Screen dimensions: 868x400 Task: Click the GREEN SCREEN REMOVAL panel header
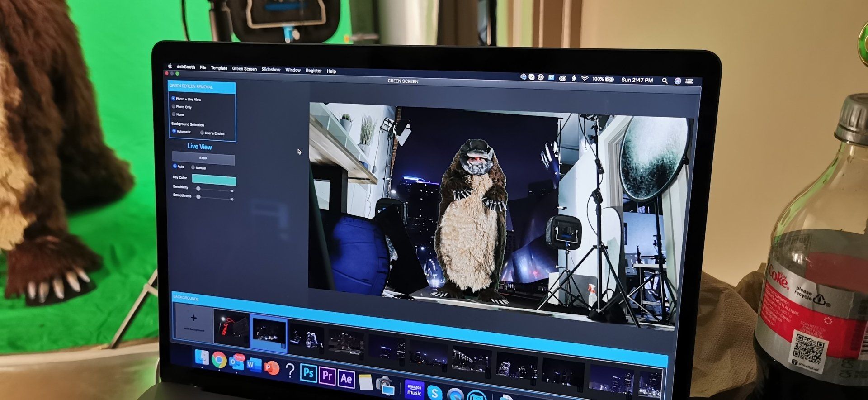click(202, 87)
